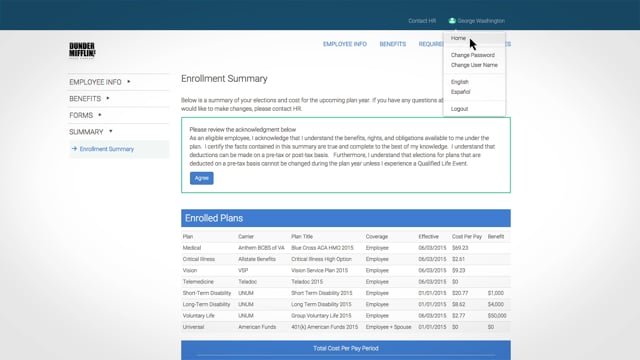Select the Vision plan row label
Screen dimensions: 640x360
[190, 270]
